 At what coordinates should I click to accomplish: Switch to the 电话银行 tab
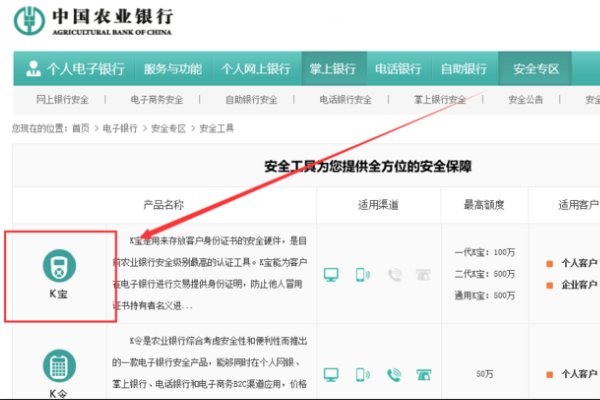(398, 69)
